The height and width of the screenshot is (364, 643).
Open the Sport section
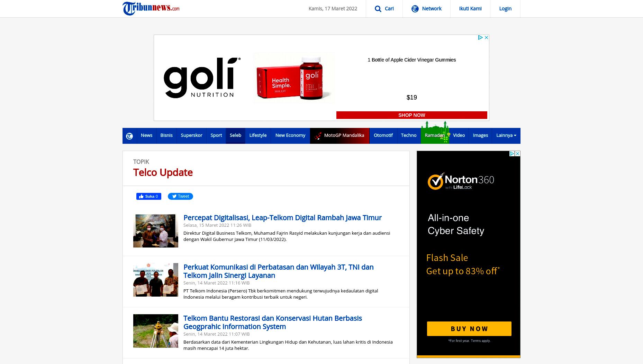[216, 136]
